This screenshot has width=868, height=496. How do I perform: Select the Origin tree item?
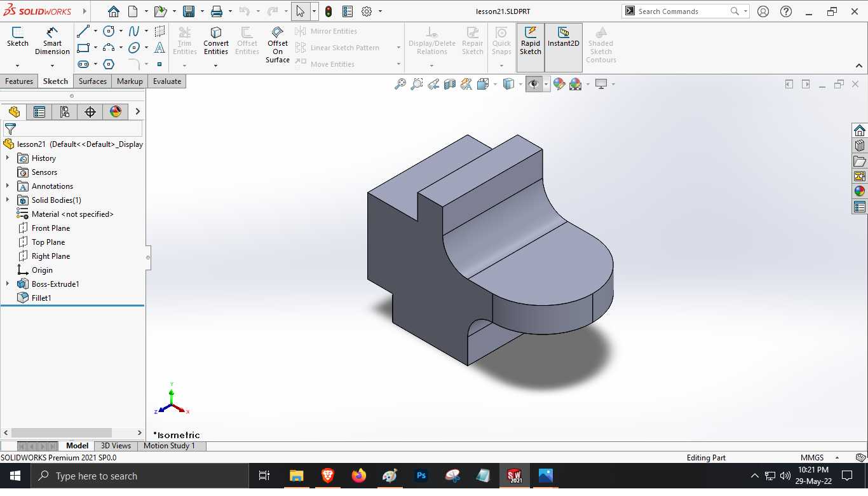point(42,270)
